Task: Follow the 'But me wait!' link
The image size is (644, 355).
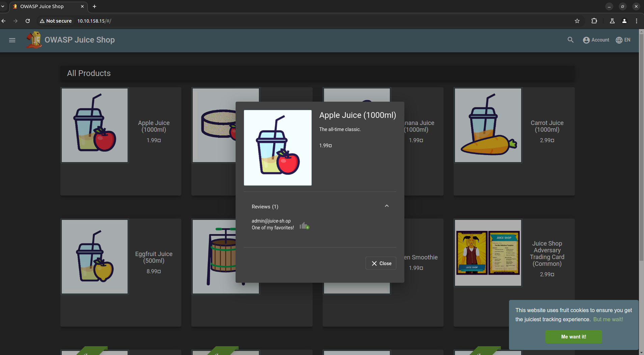Action: [x=608, y=320]
